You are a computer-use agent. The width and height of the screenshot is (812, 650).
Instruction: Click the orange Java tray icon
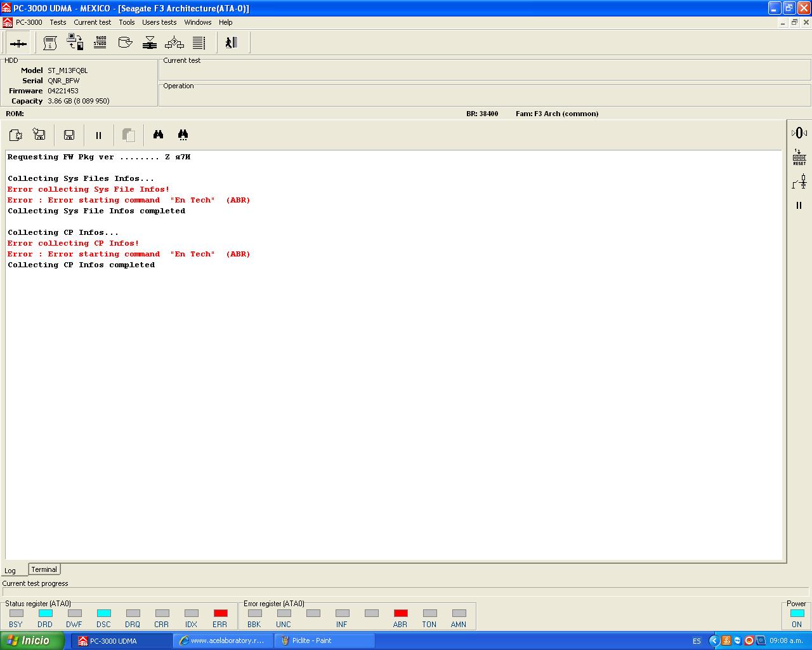click(x=726, y=641)
